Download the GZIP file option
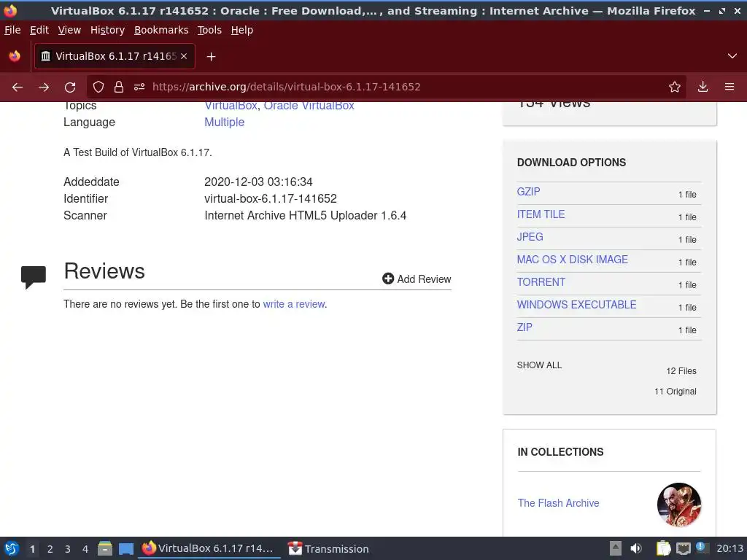747x560 pixels. [x=528, y=192]
